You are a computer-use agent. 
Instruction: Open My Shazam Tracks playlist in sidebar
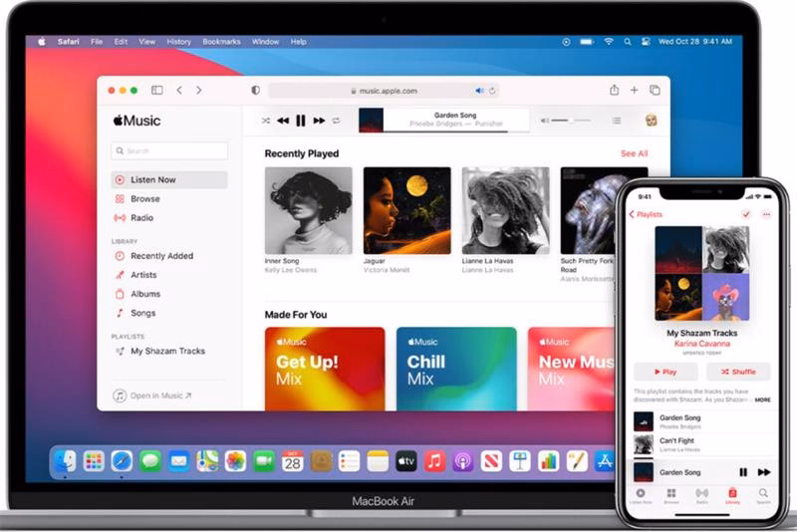click(x=169, y=351)
